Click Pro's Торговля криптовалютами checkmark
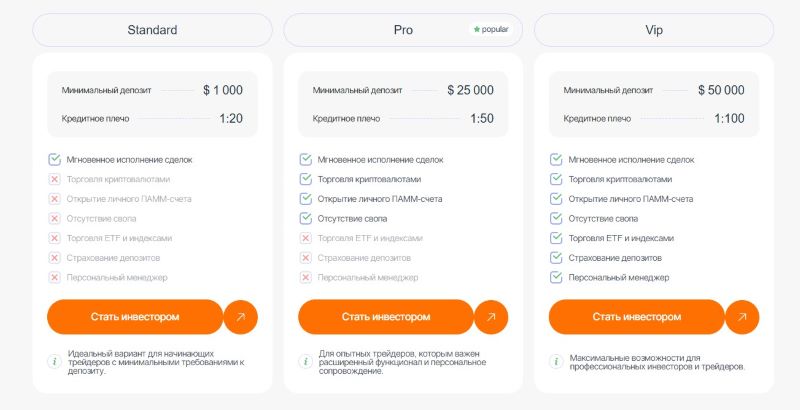Viewport: 800px width, 410px height. pos(306,179)
